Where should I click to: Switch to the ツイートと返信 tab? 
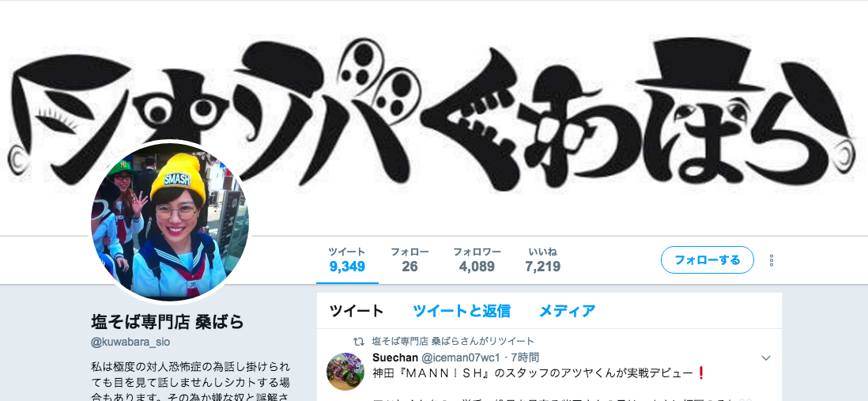462,311
